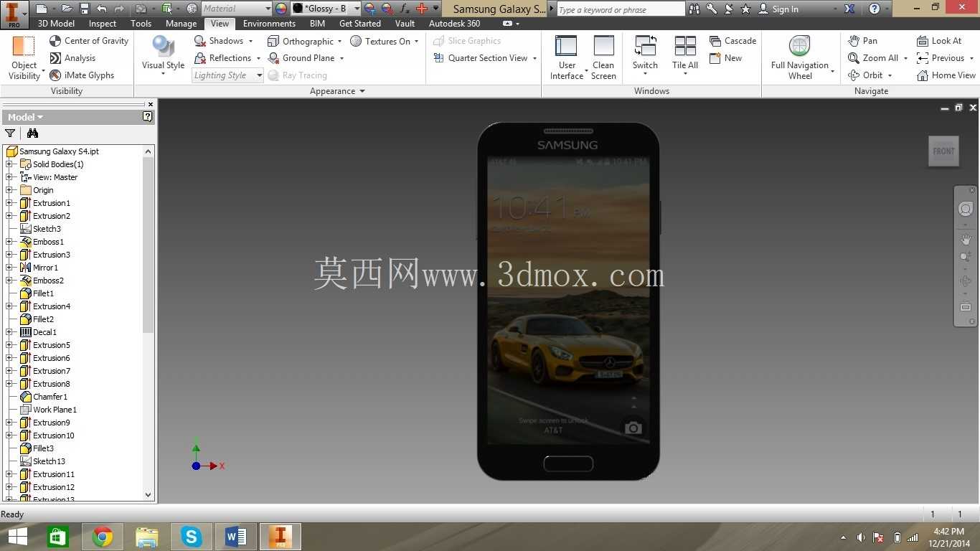Screen dimensions: 980x551
Task: Toggle Analysis visibility
Action: pos(72,58)
